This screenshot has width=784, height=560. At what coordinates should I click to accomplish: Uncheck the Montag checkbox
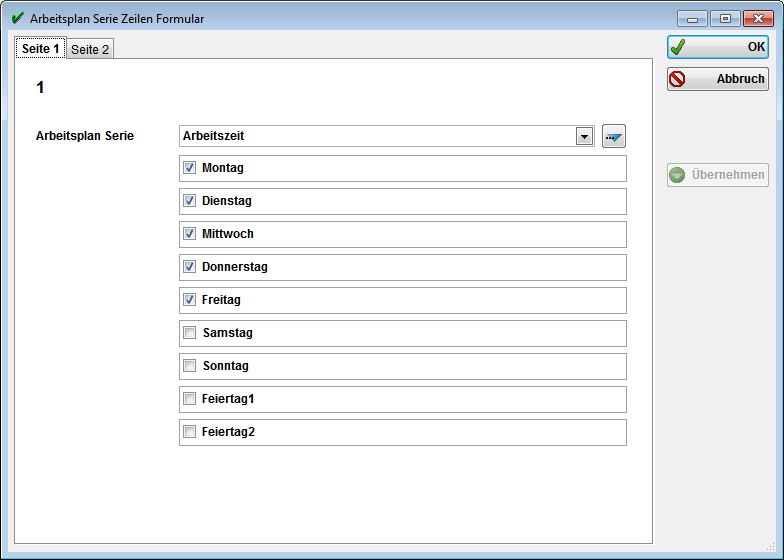point(190,168)
